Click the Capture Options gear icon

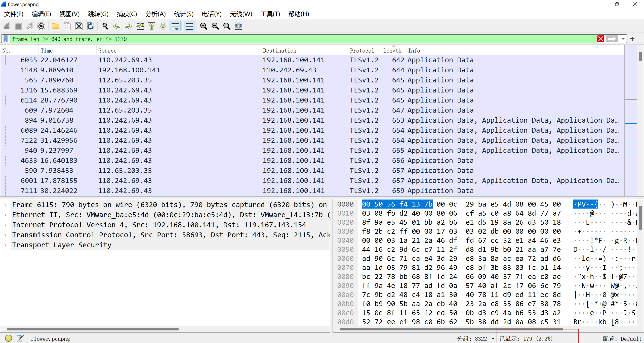click(41, 26)
